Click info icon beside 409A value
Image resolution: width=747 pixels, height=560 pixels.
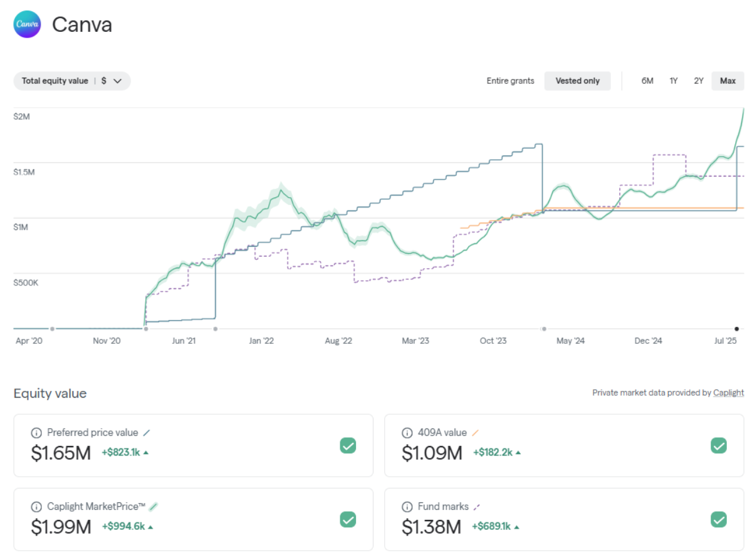pyautogui.click(x=407, y=433)
